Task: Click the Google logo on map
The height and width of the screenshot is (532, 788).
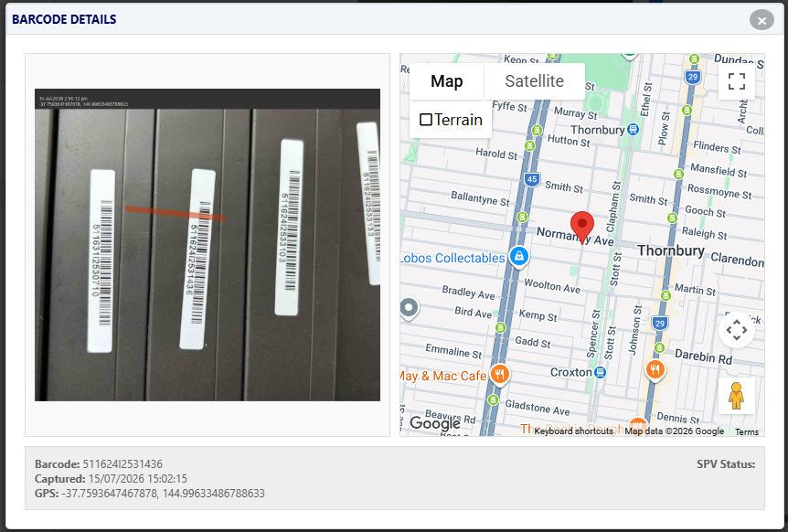Action: [x=435, y=423]
